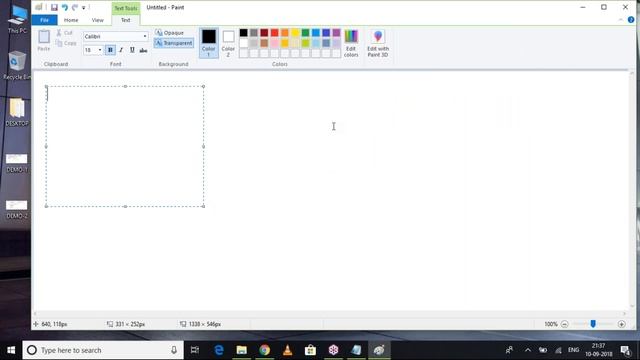This screenshot has height=360, width=640.
Task: Select the Recycle Bin desktop icon
Action: click(x=16, y=65)
